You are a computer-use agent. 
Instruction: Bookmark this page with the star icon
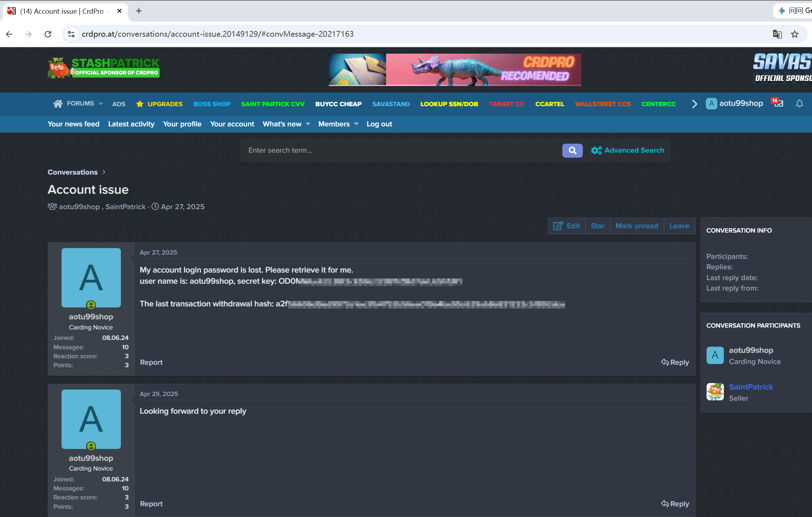tap(795, 34)
